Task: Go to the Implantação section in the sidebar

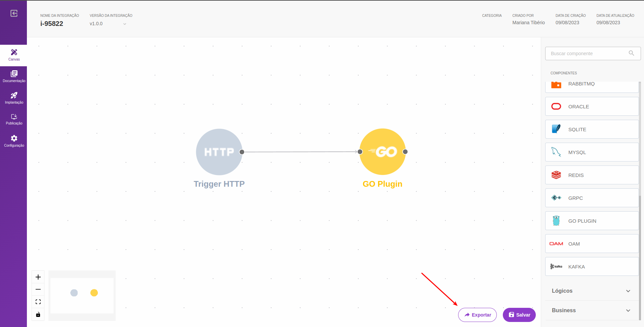Action: (x=14, y=98)
